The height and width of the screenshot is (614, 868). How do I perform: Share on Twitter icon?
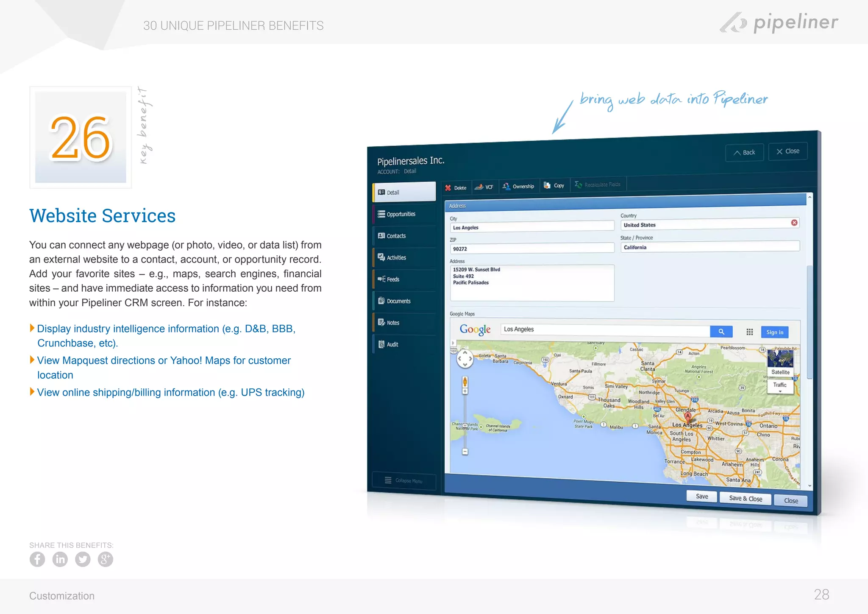83,559
